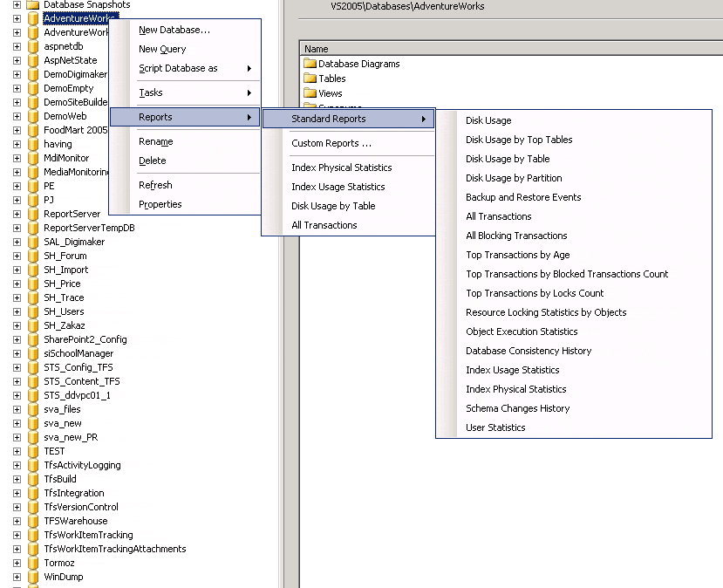
Task: Open User Statistics report
Action: tap(574, 427)
